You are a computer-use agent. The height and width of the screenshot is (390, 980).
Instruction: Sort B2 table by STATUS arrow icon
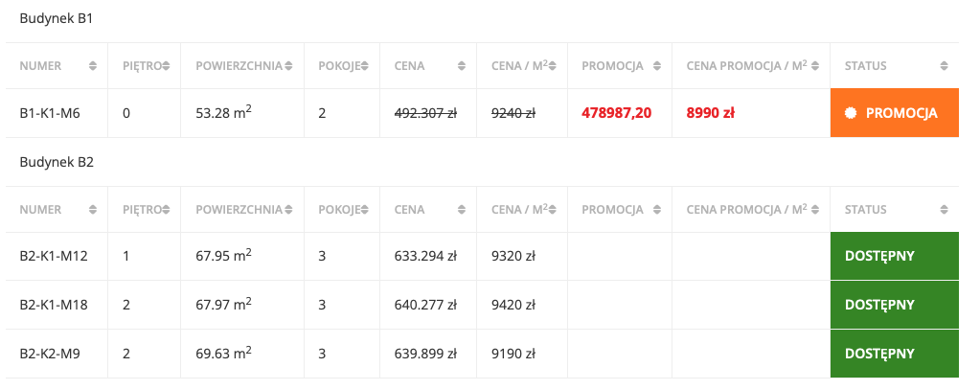[944, 210]
